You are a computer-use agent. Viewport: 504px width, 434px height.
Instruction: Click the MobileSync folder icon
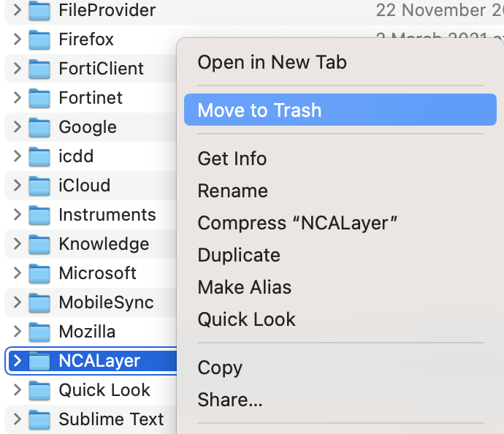[x=39, y=302]
